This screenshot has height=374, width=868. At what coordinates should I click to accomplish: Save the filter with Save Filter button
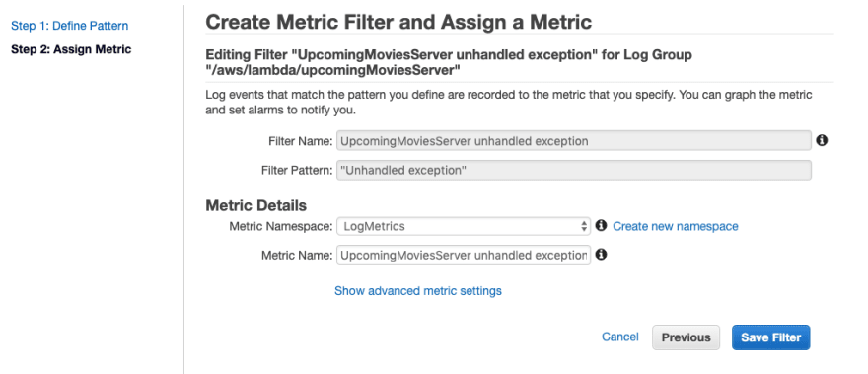(770, 337)
